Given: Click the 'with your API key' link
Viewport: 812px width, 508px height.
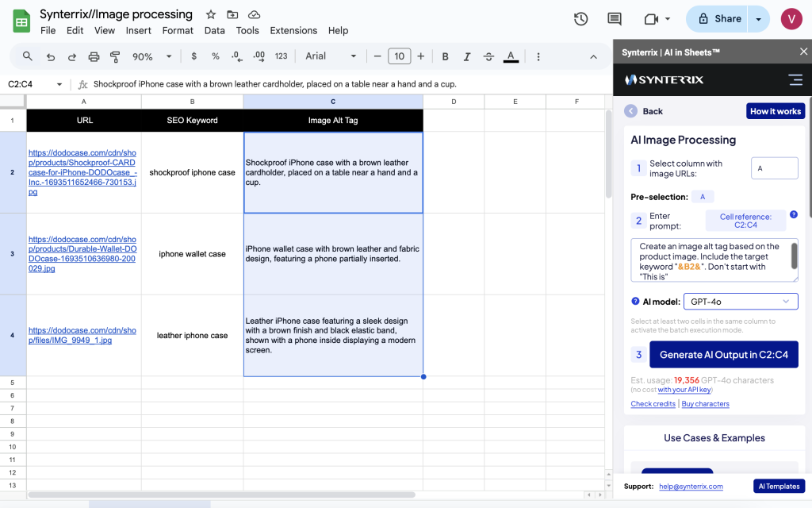Looking at the screenshot, I should [684, 390].
